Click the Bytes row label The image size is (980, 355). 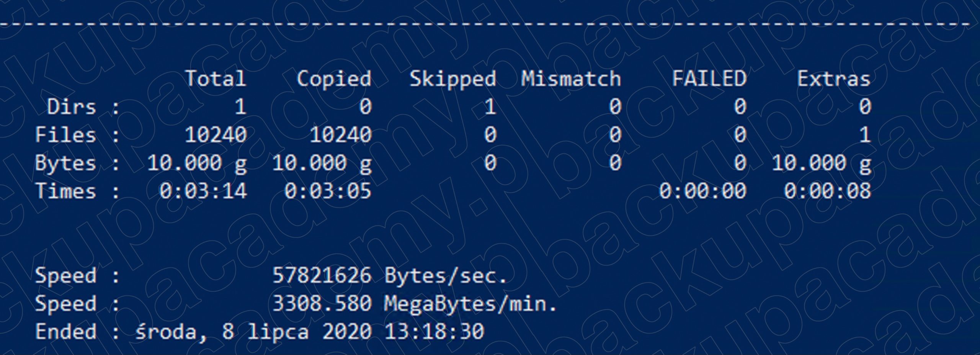point(65,164)
